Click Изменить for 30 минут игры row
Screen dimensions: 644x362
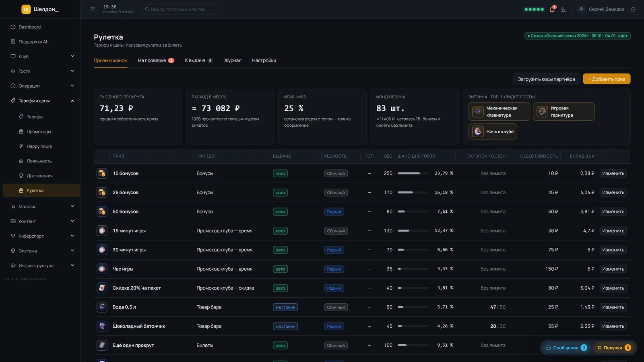pyautogui.click(x=613, y=250)
